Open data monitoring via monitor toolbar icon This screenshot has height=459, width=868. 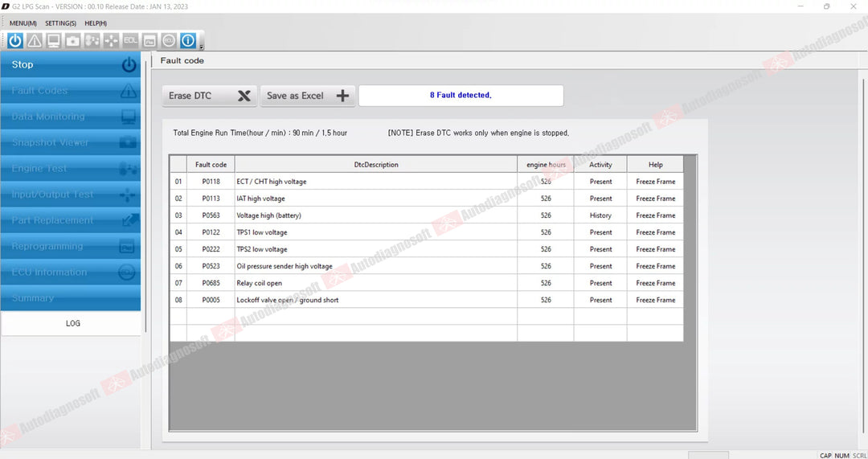click(54, 40)
